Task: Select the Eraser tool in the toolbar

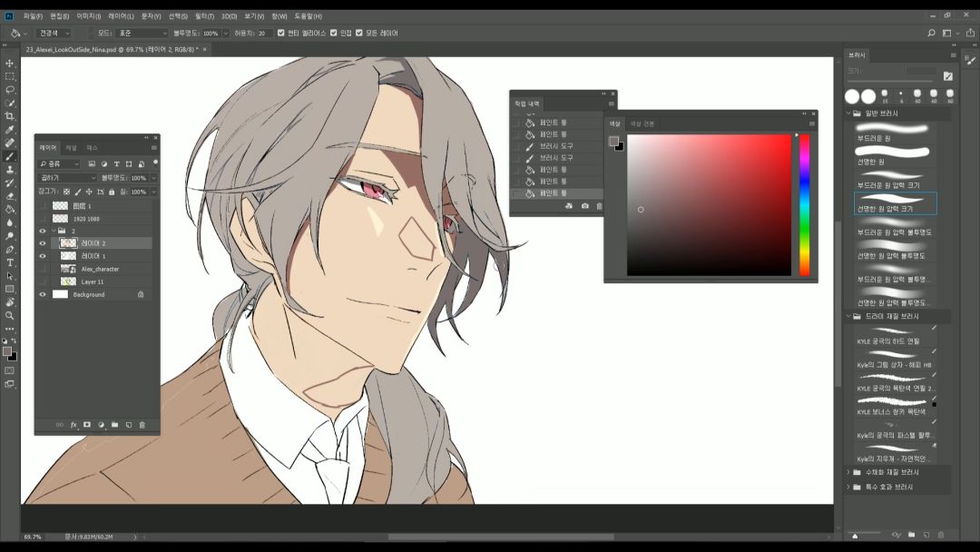Action: [10, 196]
